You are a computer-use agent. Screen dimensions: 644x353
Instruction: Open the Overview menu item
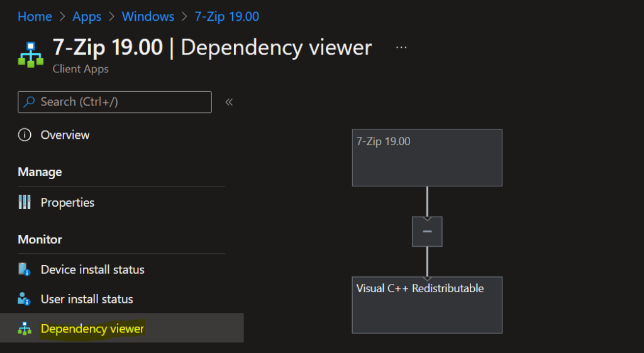[x=65, y=135]
